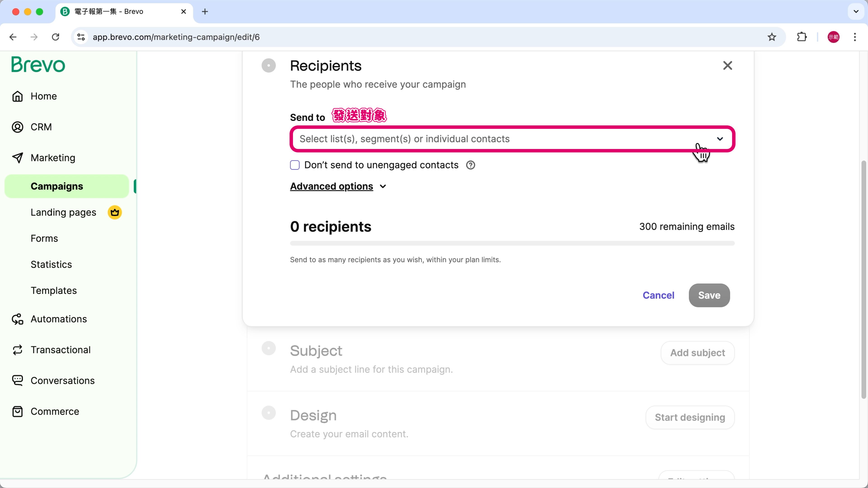Click the Home icon in sidebar
This screenshot has height=488, width=868.
click(18, 96)
